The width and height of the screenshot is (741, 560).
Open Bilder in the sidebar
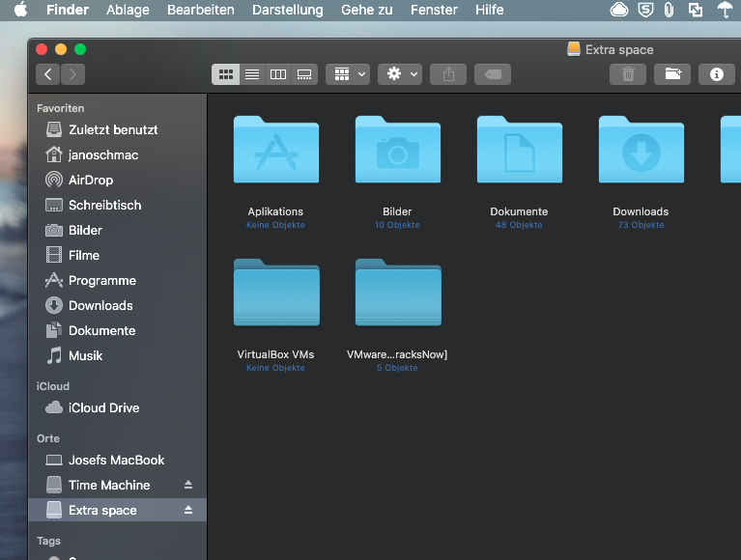tap(117, 231)
